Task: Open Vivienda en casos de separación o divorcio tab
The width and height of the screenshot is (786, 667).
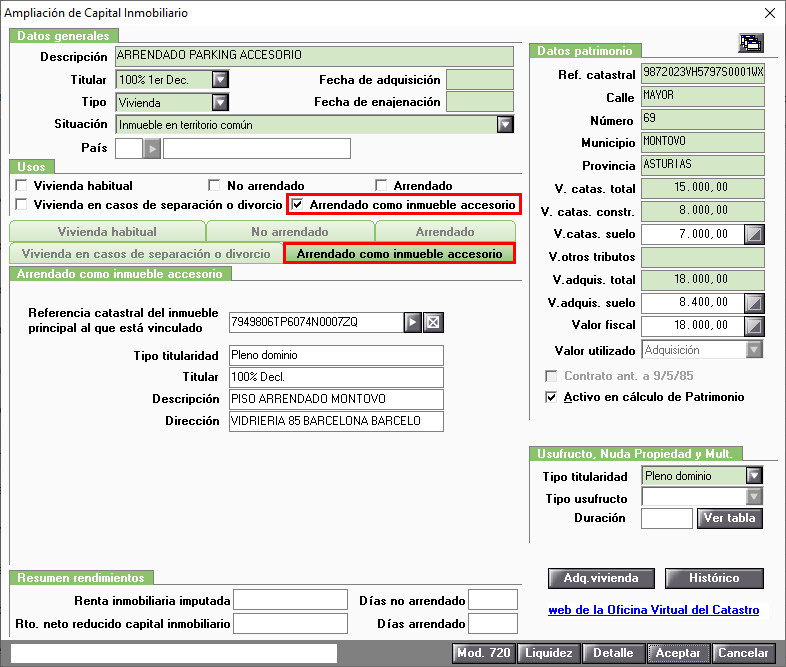Action: [146, 254]
